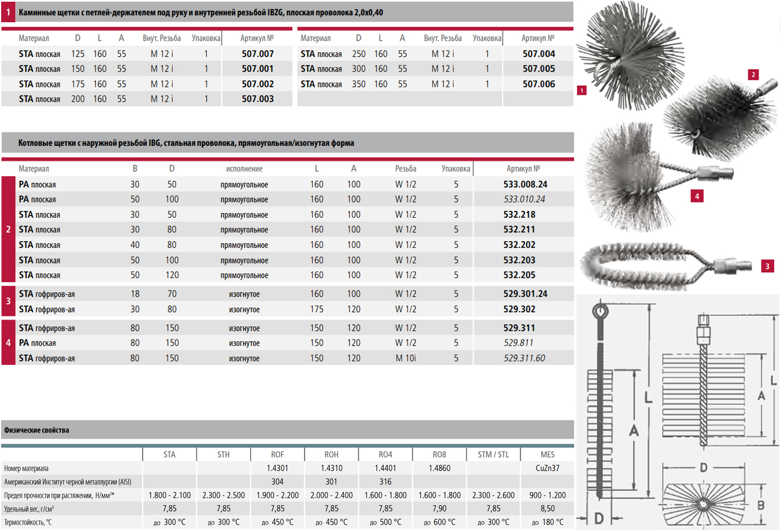Image resolution: width=781 pixels, height=532 pixels.
Task: Select the MES column header in the physical properties table
Action: pos(547,455)
